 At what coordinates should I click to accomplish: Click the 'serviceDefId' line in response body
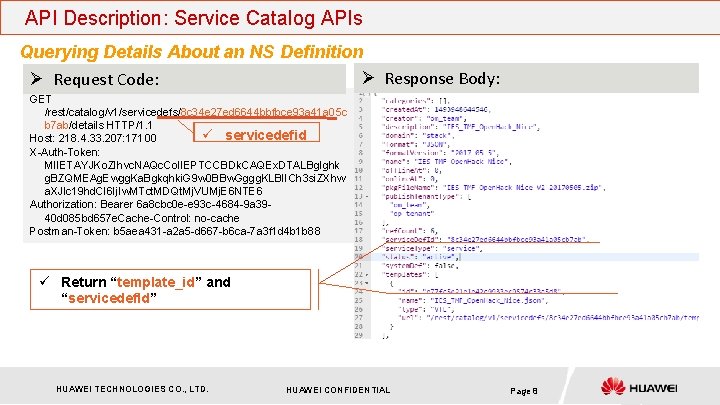point(484,239)
